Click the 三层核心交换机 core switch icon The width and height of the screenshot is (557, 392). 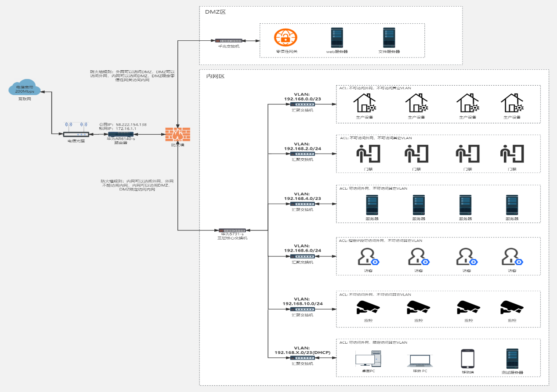[x=232, y=230]
